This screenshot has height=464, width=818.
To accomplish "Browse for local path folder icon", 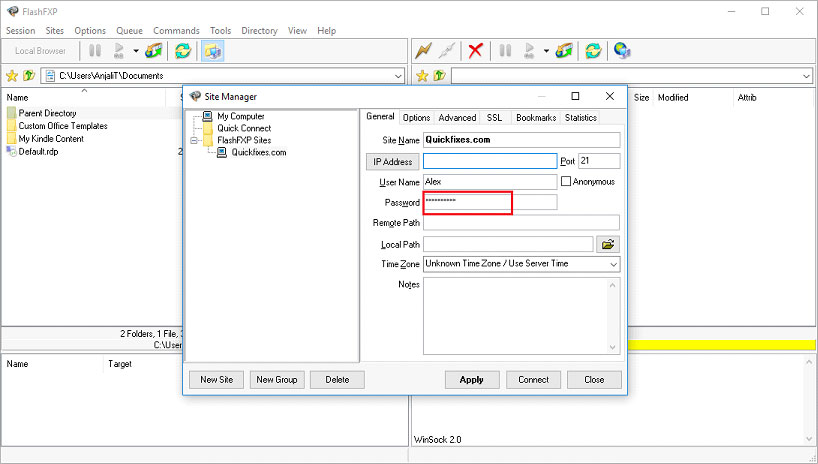I will pyautogui.click(x=608, y=244).
